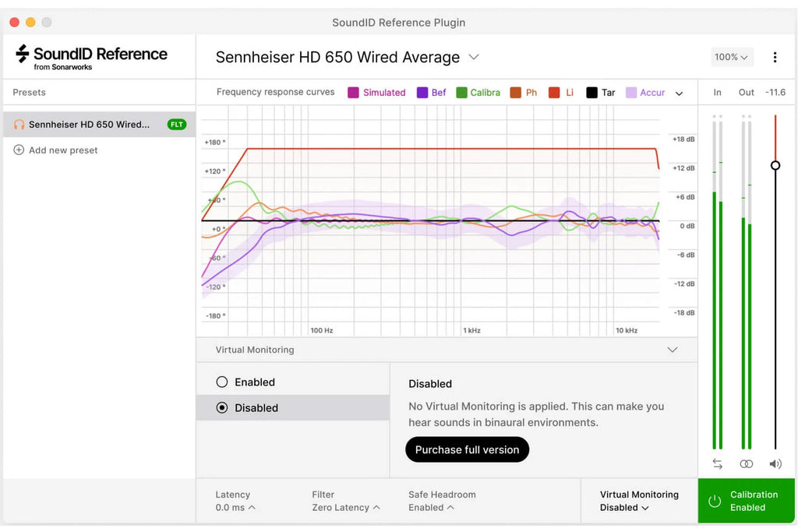Toggle the Ph curve orange swatch
Screen dimensions: 798x532
(x=516, y=93)
